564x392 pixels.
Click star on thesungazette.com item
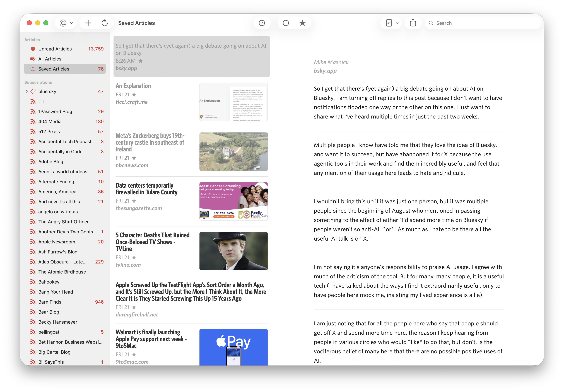tap(134, 201)
